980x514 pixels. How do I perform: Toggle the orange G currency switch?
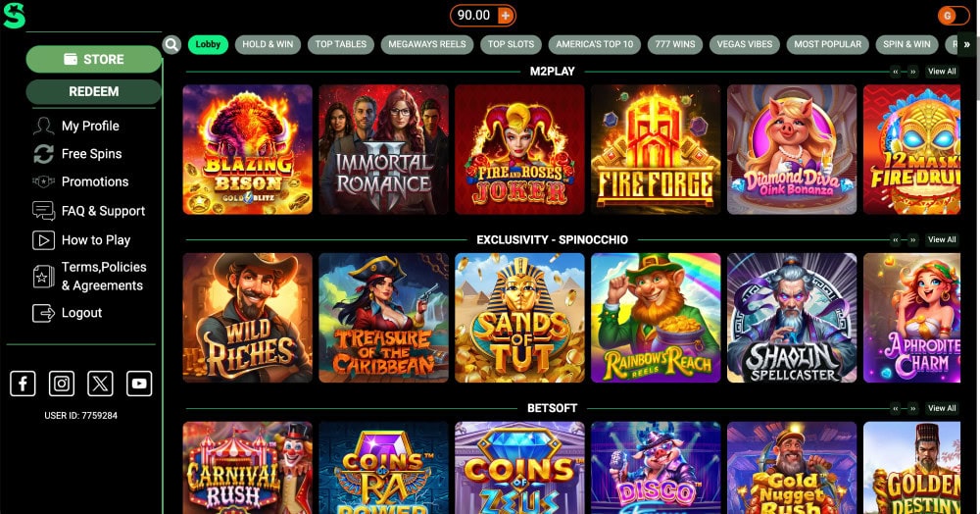954,16
